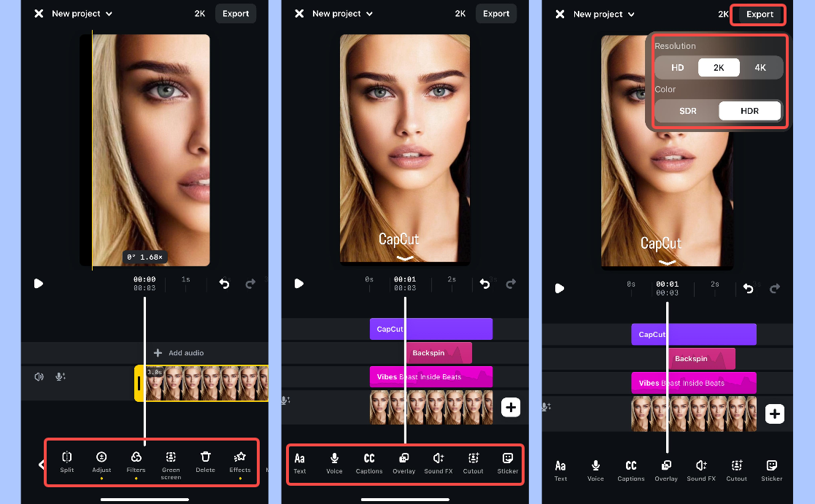Select CapCut text track in right timeline
Screen dimensions: 815x504
point(693,334)
